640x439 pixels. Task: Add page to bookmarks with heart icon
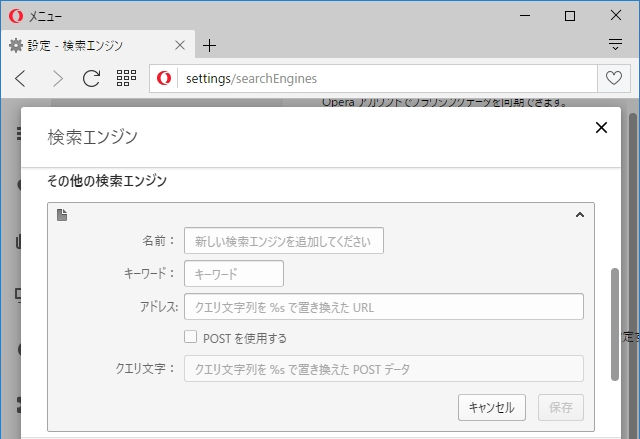click(x=613, y=78)
